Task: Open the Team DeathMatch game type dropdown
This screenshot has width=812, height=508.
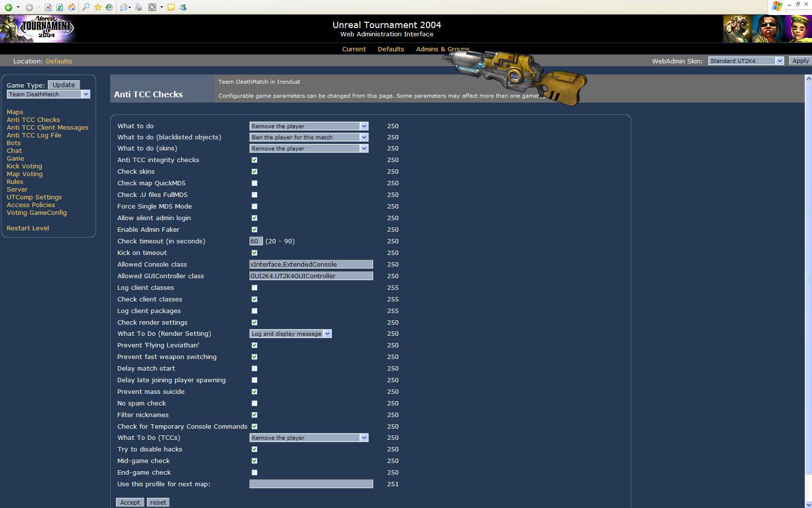Action: pos(48,94)
